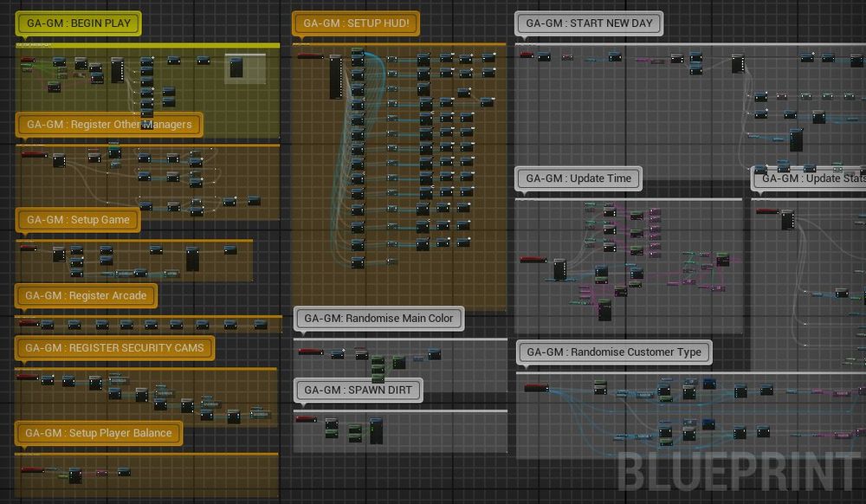Click the GA-GM : Setup Game comment header
The image size is (866, 504).
76,220
